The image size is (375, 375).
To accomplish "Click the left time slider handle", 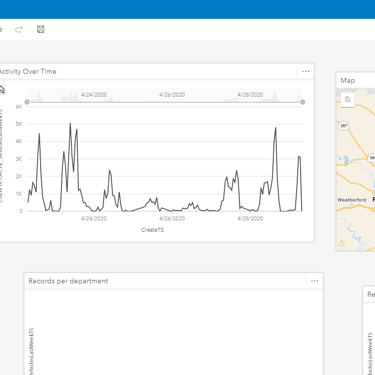I will tap(27, 102).
